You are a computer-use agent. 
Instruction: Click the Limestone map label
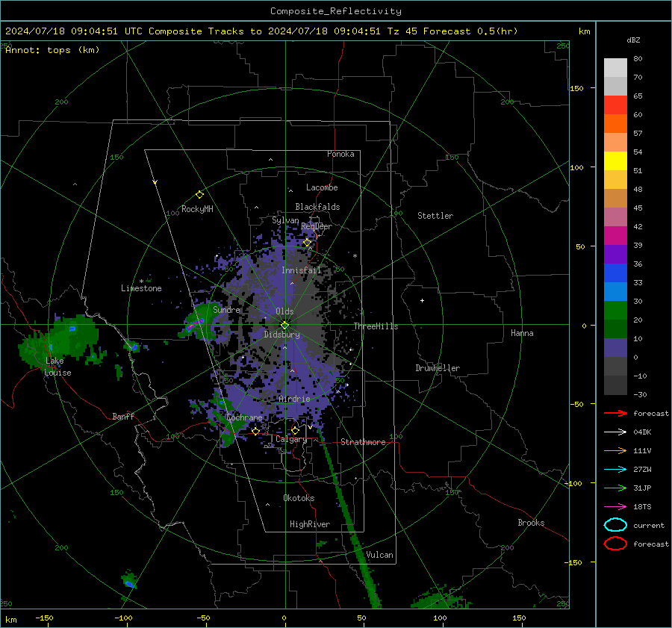tap(141, 288)
